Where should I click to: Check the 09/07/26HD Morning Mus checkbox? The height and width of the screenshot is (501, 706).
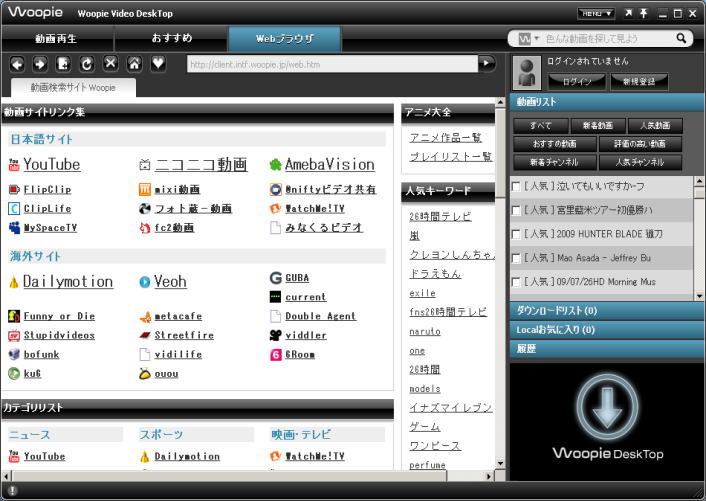click(516, 282)
